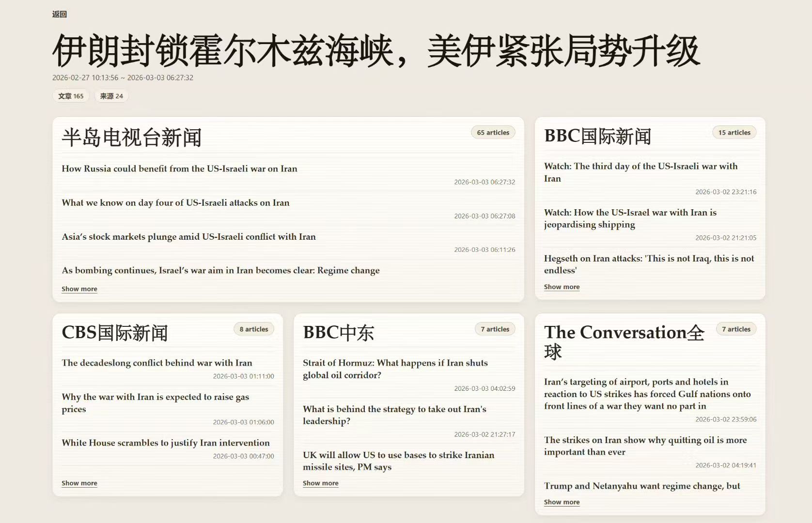Click timestamp 2026-03-02 04:19:41
The height and width of the screenshot is (523, 812).
[x=726, y=465]
